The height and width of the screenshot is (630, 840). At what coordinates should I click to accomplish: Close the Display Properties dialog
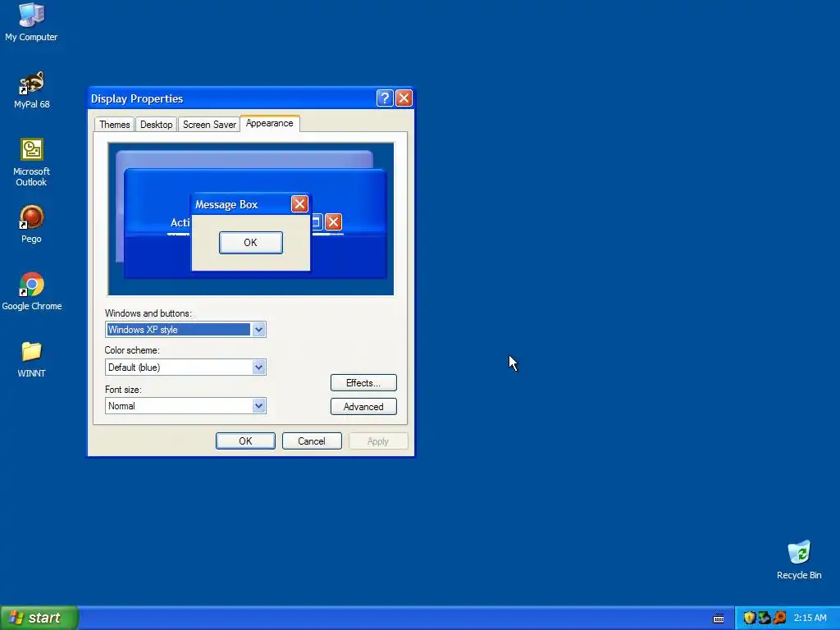[x=404, y=98]
